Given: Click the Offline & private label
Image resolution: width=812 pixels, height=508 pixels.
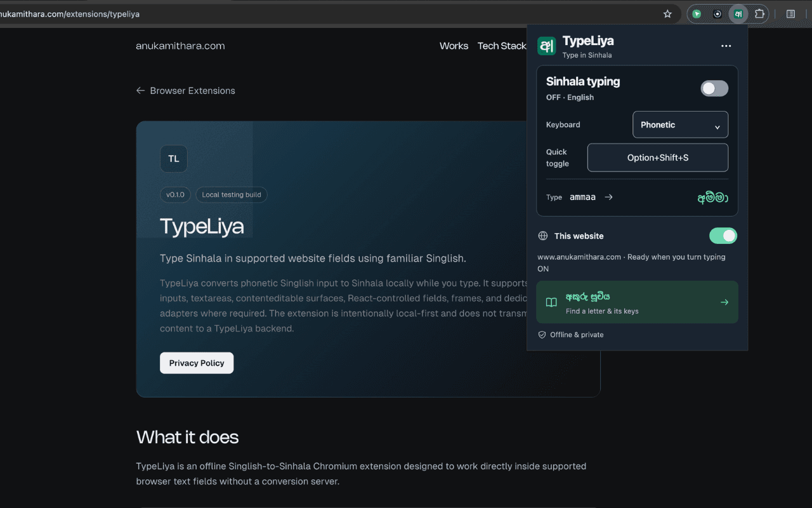Looking at the screenshot, I should tap(577, 335).
